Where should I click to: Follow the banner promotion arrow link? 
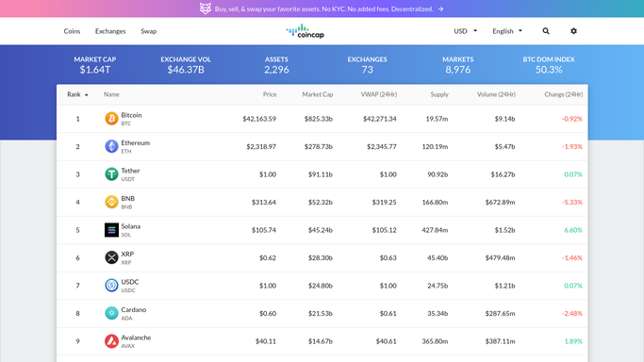440,9
